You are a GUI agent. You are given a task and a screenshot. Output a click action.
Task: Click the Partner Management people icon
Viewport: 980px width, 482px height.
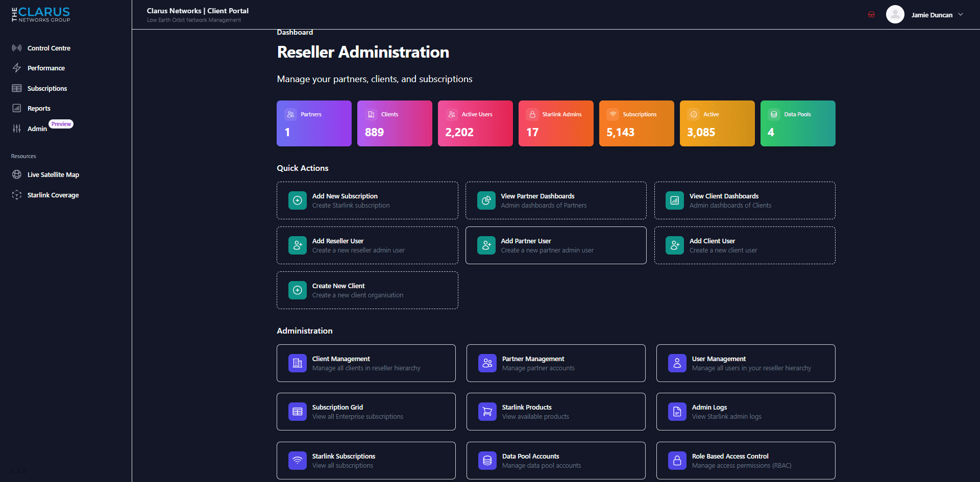click(x=487, y=363)
